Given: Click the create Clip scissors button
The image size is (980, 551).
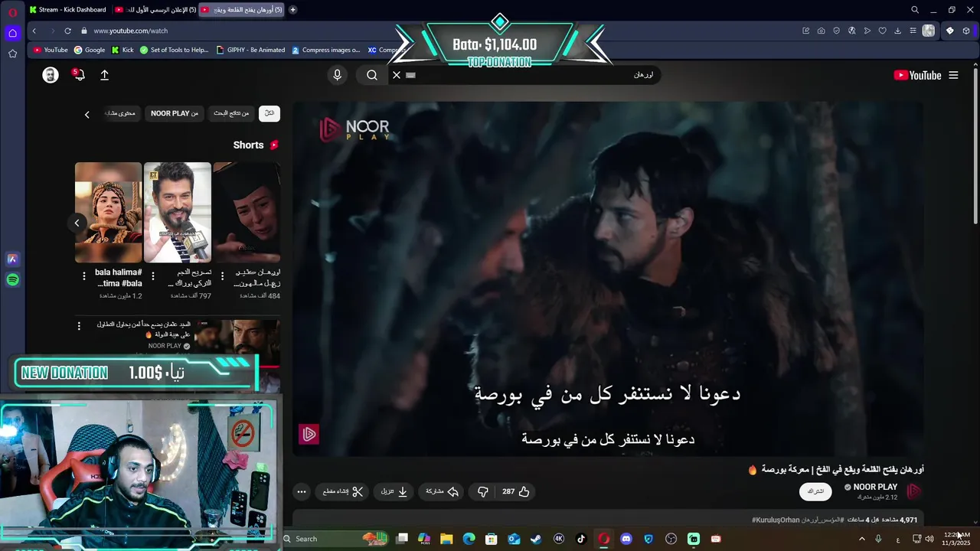Looking at the screenshot, I should (x=342, y=491).
